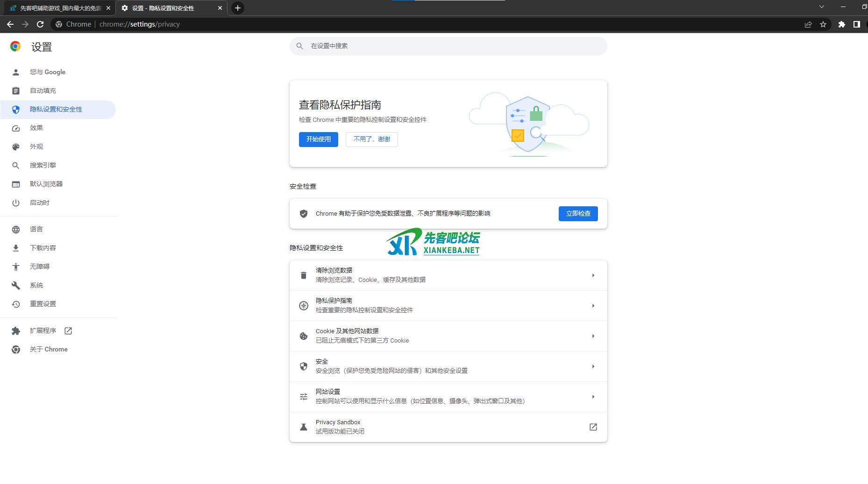Expand the 清除浏览数据 row arrow
Viewport: 868px width, 484px height.
click(593, 275)
